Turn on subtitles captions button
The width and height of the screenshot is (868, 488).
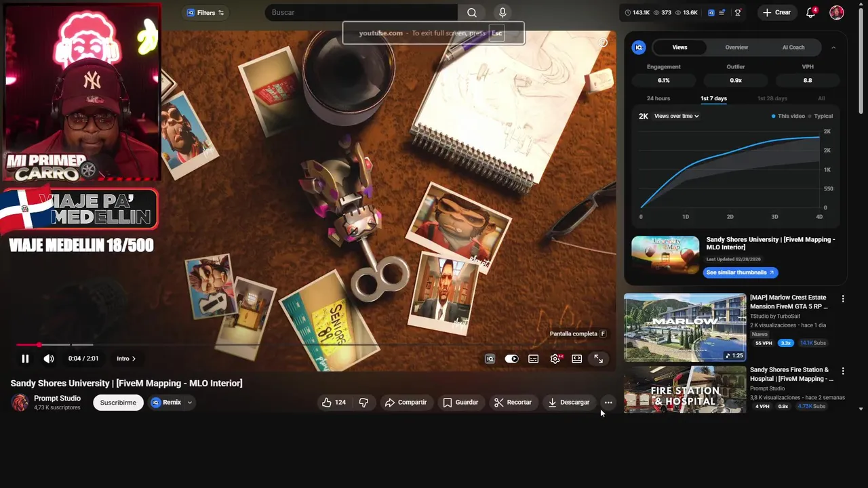[x=534, y=359]
